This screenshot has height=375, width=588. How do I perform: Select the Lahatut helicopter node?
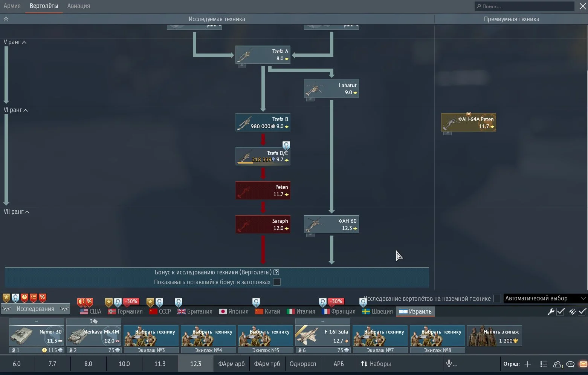(x=331, y=89)
